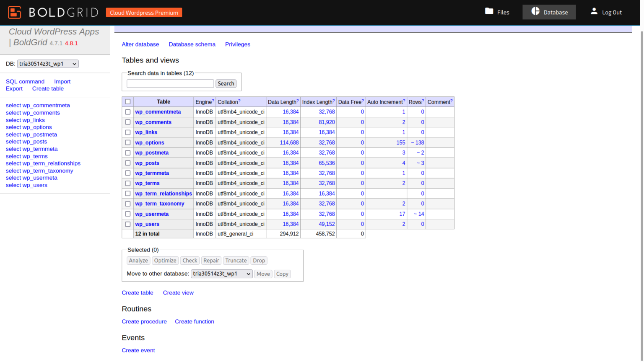Viewport: 644px width, 362px height.
Task: Select the wp_users table checkbox
Action: pyautogui.click(x=128, y=224)
